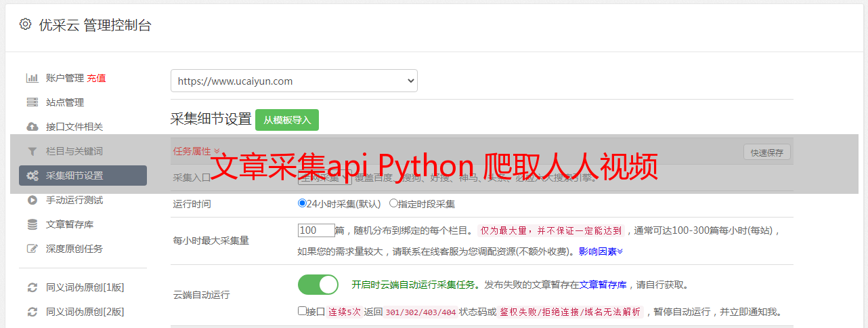
Task: Click the server icon for 站点管理
Action: pos(32,102)
